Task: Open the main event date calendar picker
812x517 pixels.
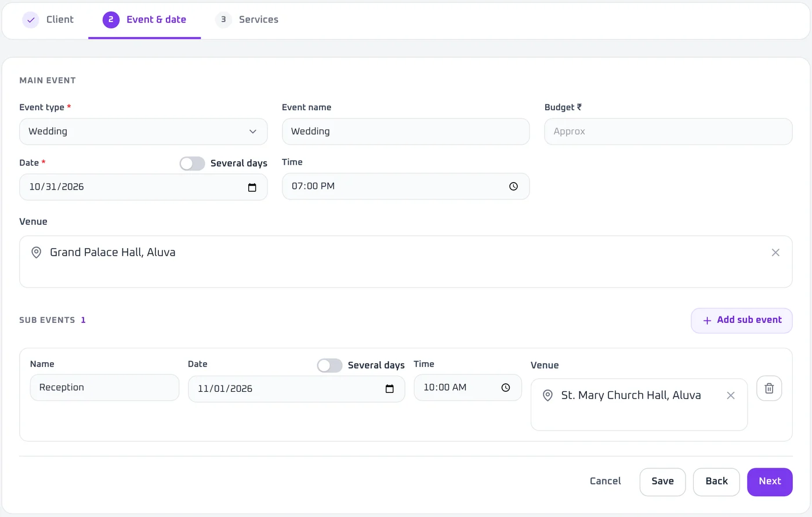Action: [x=252, y=187]
